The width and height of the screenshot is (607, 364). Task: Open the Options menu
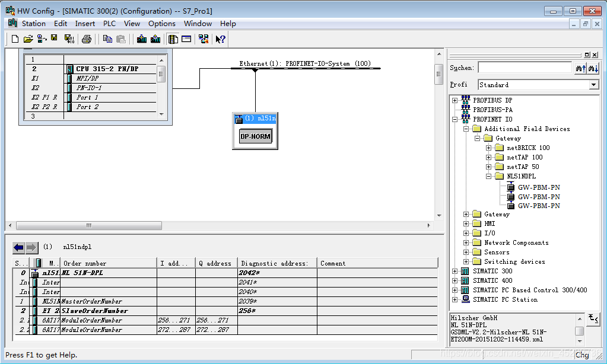pos(161,24)
